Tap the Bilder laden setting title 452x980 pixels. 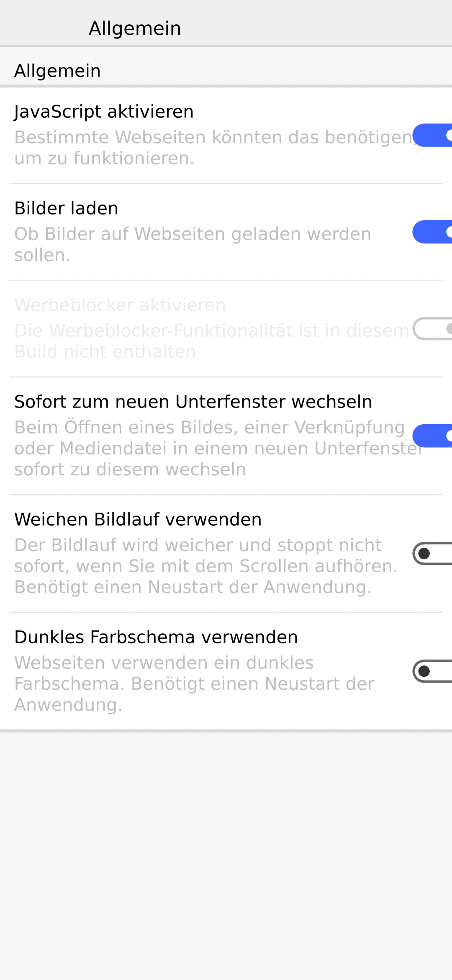66,209
